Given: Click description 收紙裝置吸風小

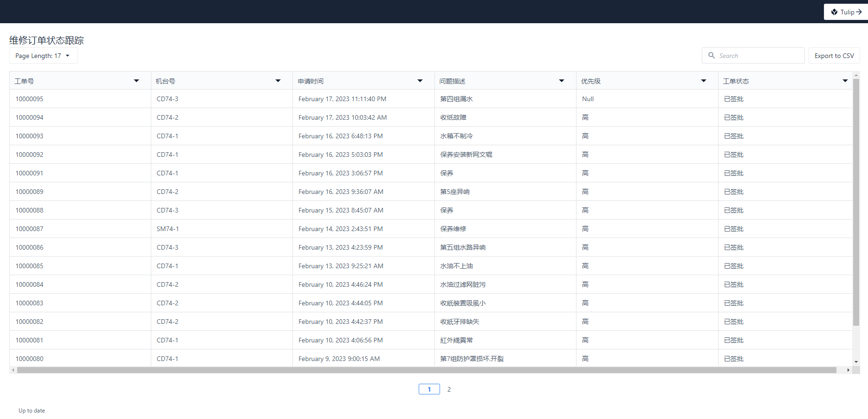Looking at the screenshot, I should [x=463, y=303].
